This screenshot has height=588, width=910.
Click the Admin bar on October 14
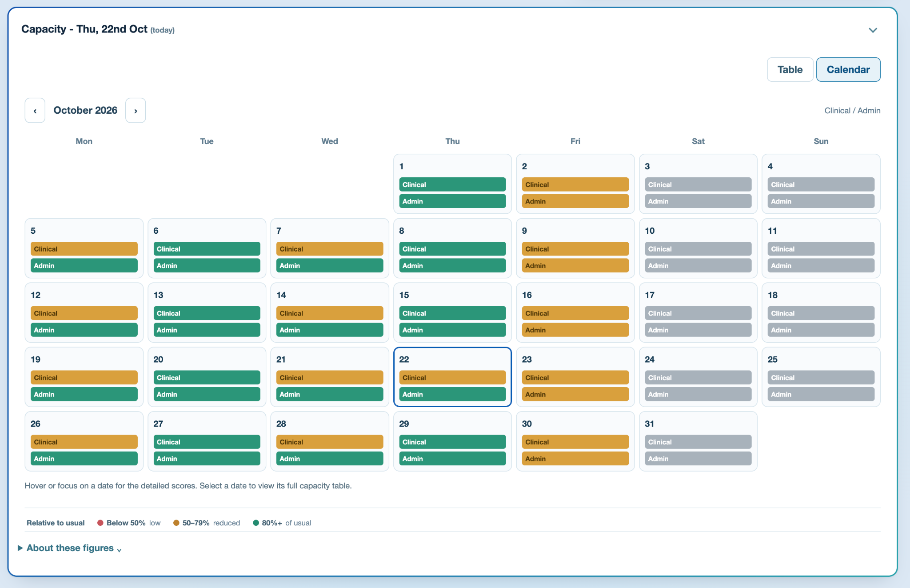[330, 330]
